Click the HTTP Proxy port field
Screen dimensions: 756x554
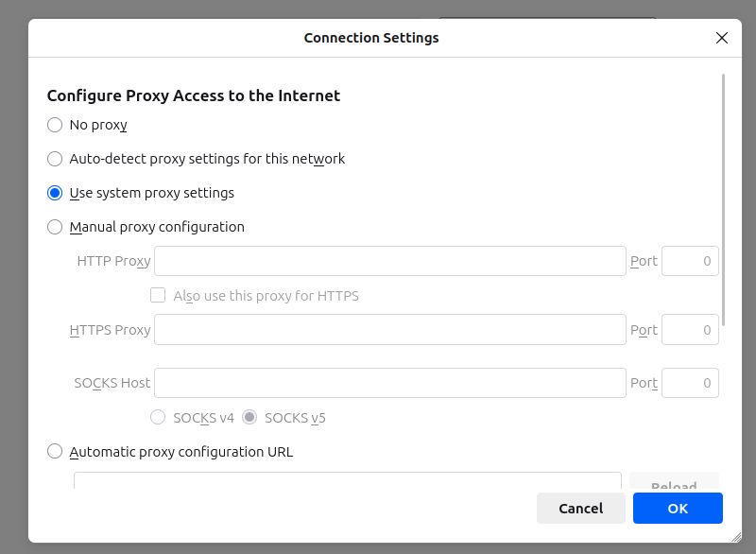(x=690, y=261)
